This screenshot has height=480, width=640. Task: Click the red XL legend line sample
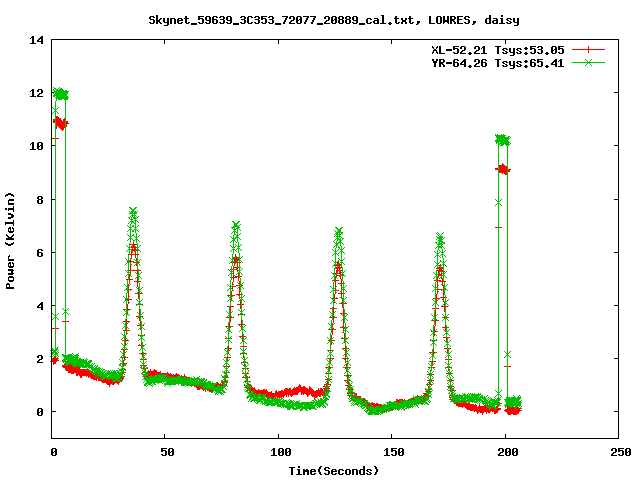(x=588, y=50)
